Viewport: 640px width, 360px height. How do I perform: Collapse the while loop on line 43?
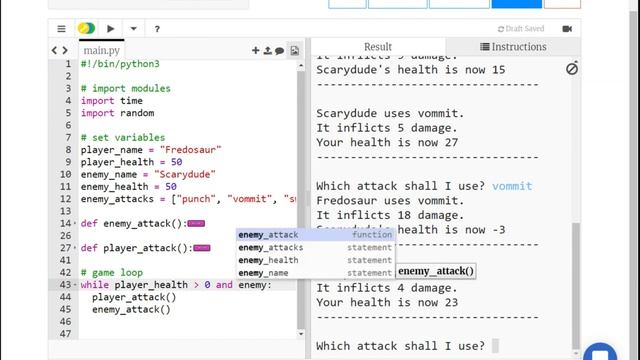coord(75,285)
